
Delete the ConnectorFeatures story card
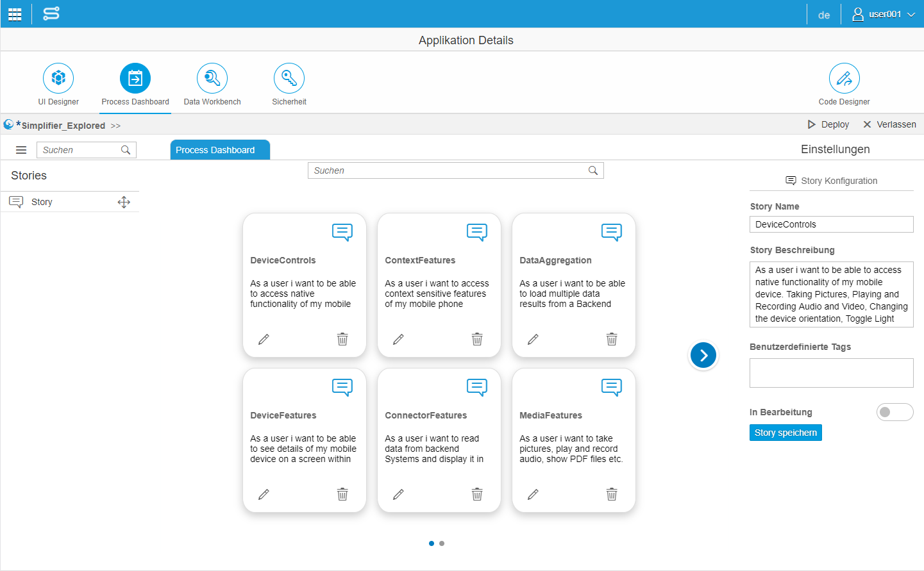477,494
